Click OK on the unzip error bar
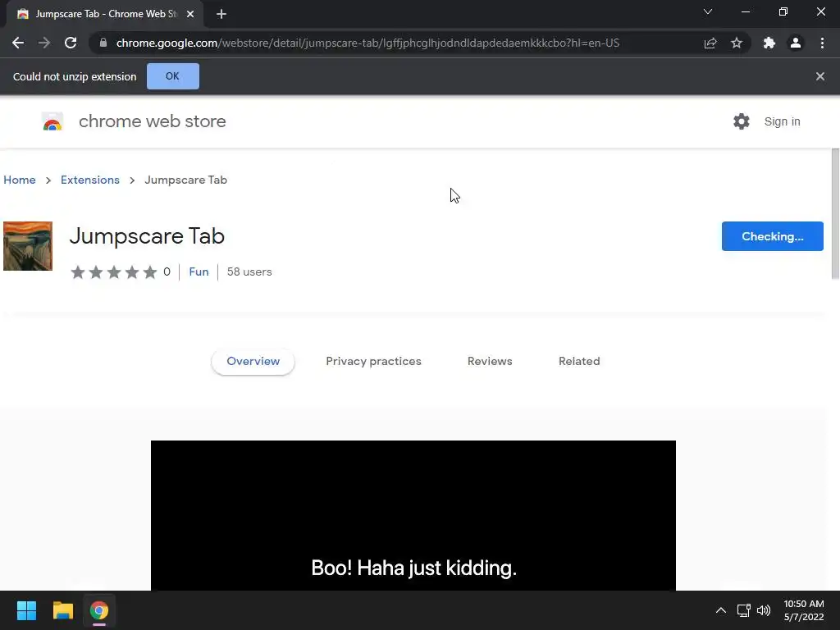 (172, 76)
